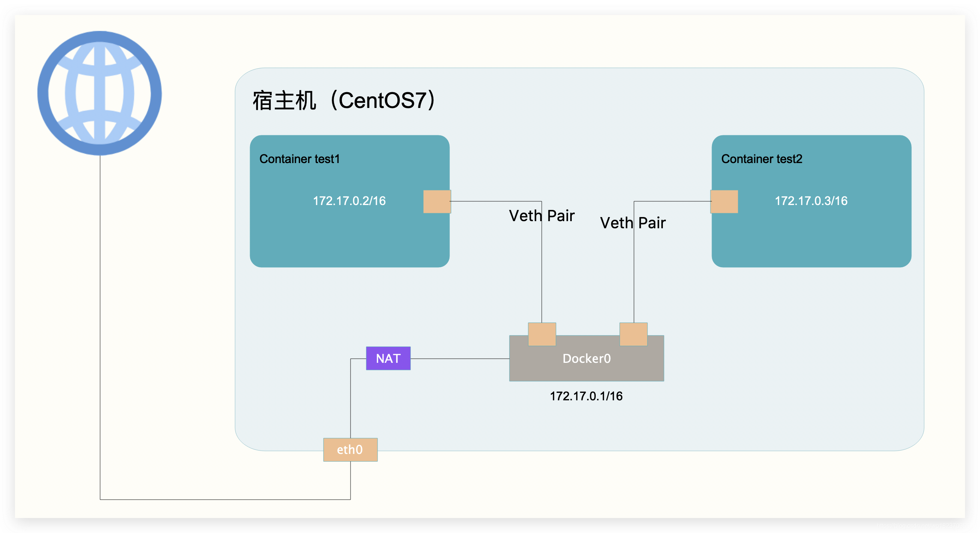980x533 pixels.
Task: Select Container test2's orange port square
Action: (724, 202)
